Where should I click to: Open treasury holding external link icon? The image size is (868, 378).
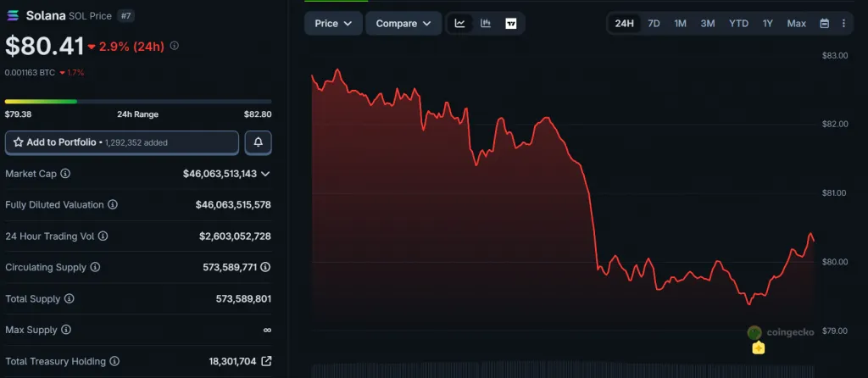tap(266, 361)
